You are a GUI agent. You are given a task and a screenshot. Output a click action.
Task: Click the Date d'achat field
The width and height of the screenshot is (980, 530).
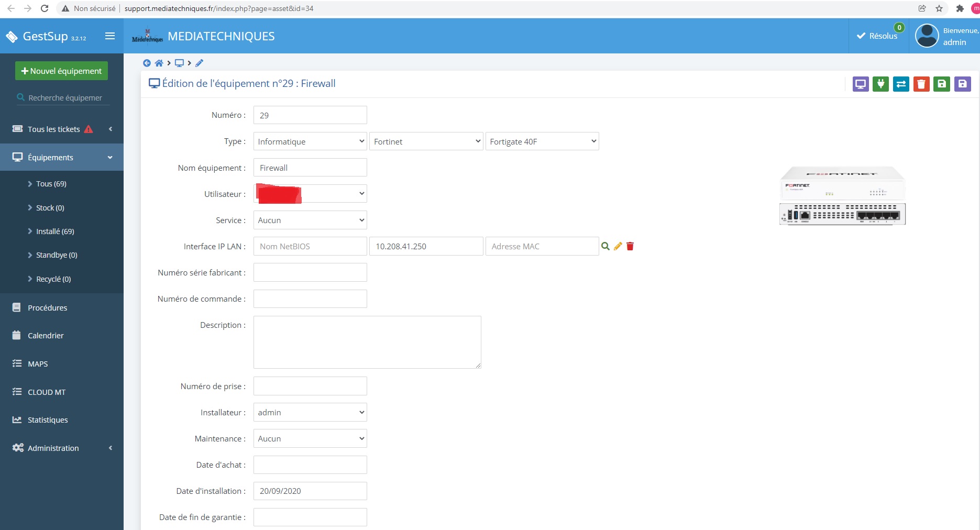click(310, 465)
